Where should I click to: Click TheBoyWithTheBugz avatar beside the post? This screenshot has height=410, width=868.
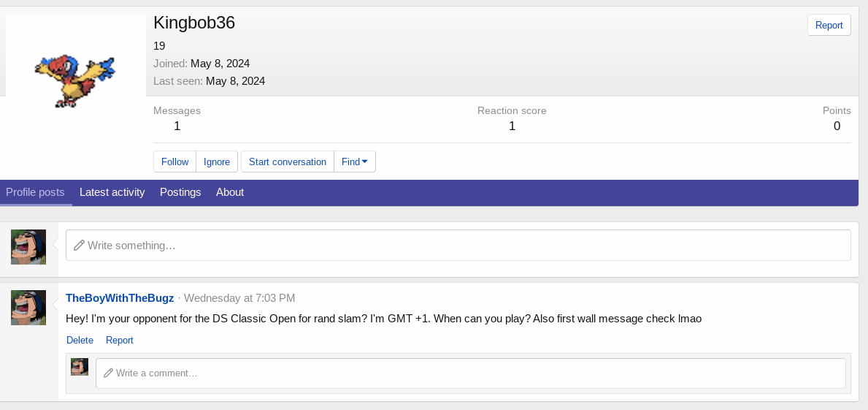point(28,308)
